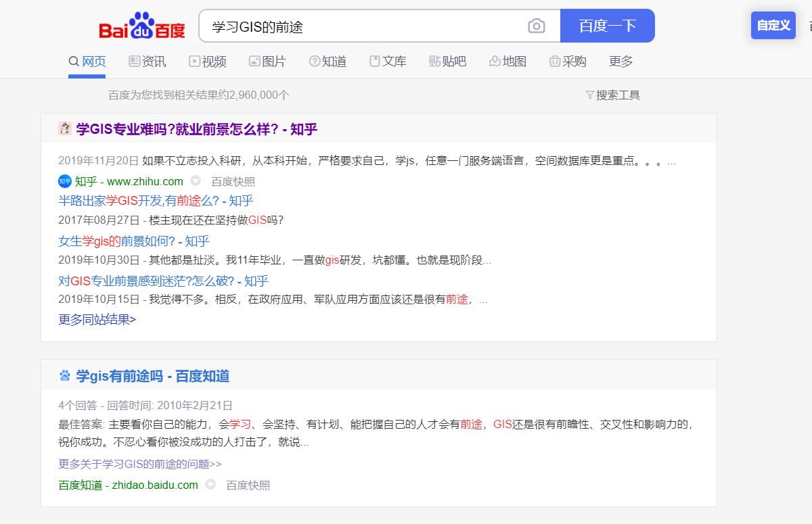Switch to the 资讯 tab
The width and height of the screenshot is (812, 524).
coord(148,62)
